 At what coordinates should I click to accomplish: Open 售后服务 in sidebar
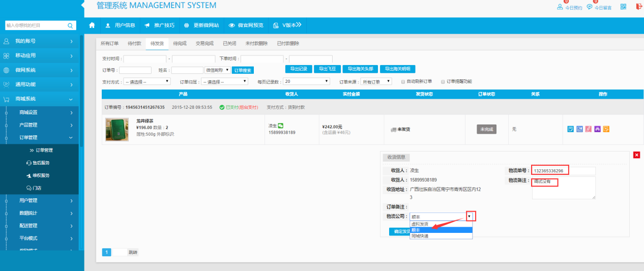39,163
